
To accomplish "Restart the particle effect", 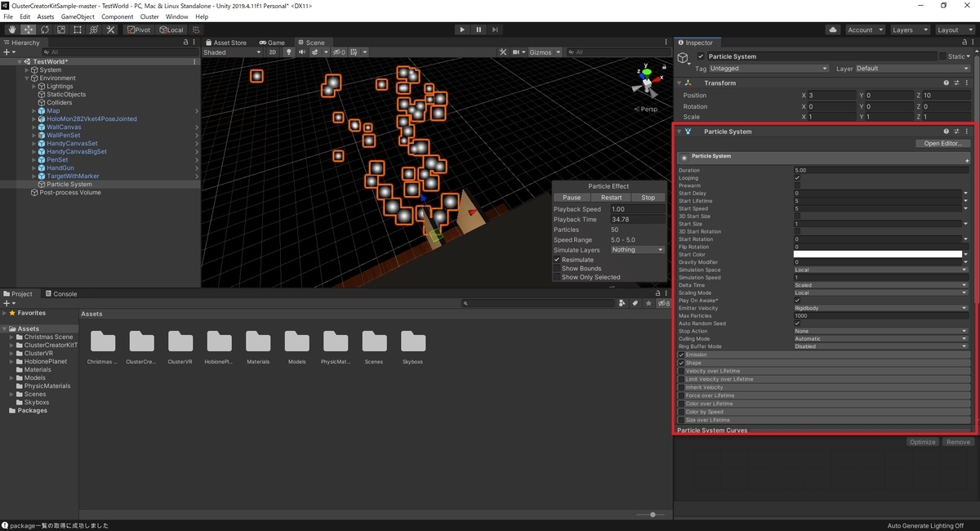I will [x=611, y=198].
